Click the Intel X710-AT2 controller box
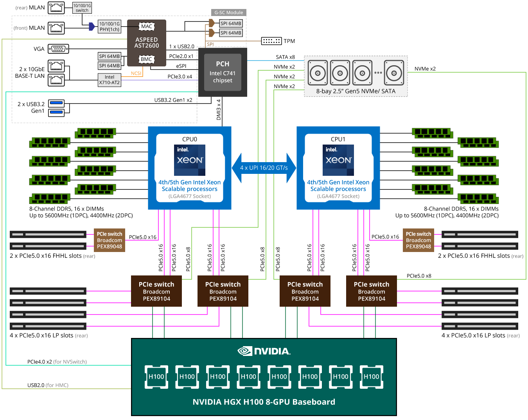The image size is (528, 420). 110,80
